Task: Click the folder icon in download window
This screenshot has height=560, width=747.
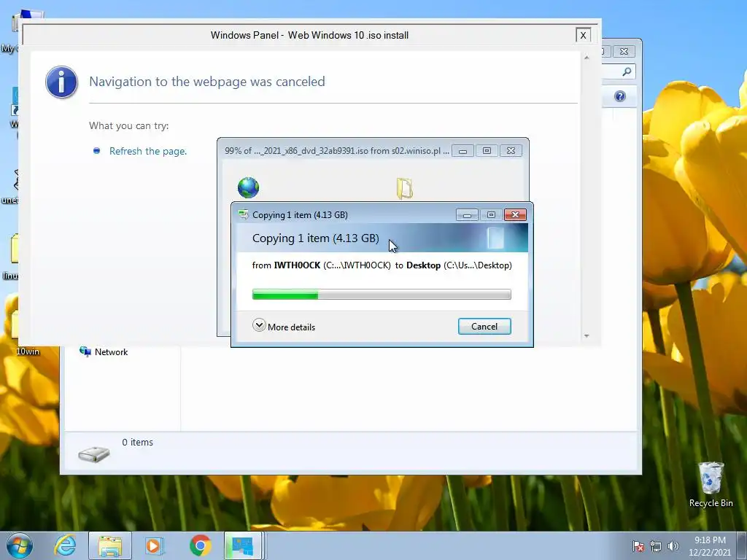Action: [x=404, y=189]
